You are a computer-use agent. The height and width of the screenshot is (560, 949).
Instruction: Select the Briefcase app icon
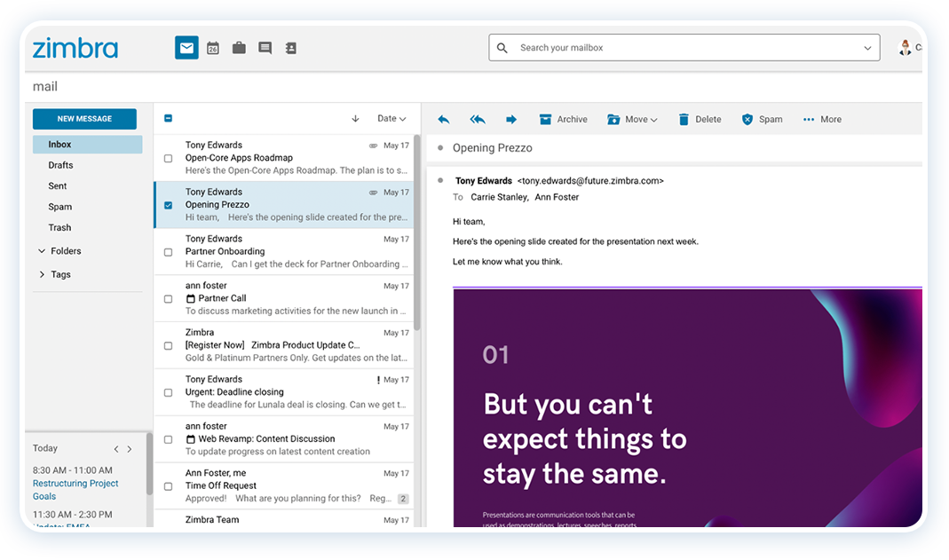tap(239, 48)
